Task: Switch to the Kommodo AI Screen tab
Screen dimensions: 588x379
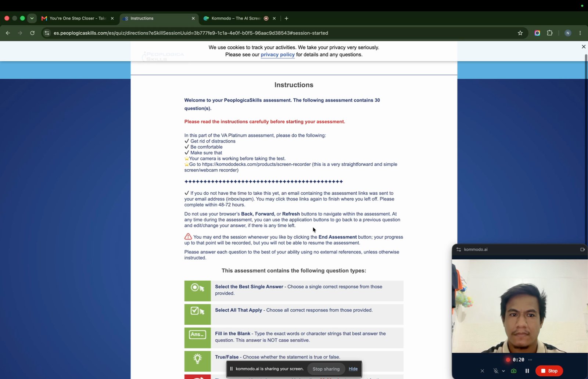Action: (236, 18)
